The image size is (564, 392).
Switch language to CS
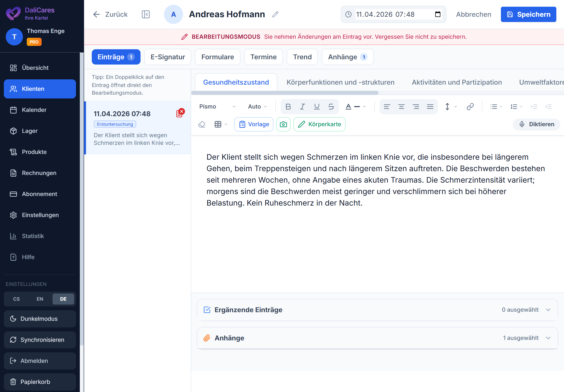pos(16,299)
